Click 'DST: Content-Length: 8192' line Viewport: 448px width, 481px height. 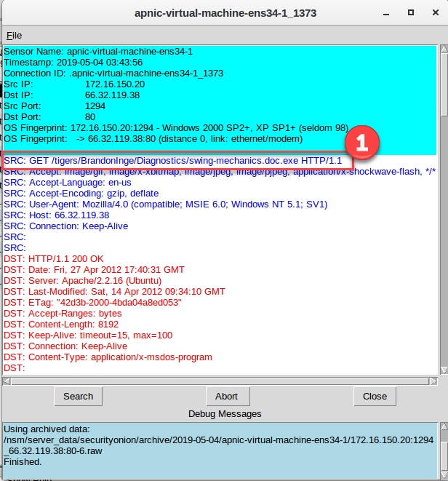click(x=61, y=325)
